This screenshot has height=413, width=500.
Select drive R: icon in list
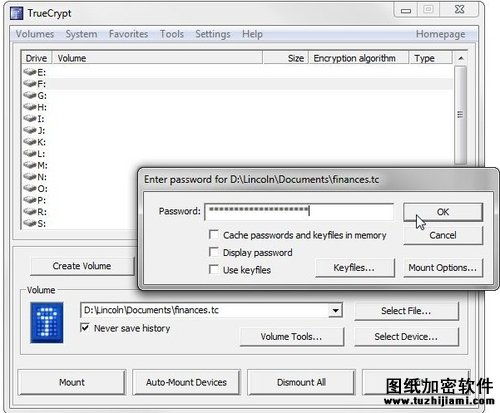coord(30,212)
